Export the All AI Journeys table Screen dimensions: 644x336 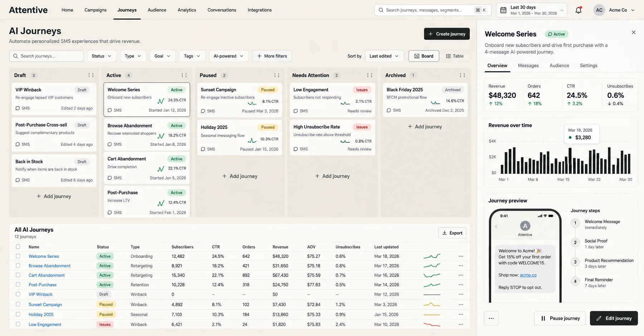tap(452, 233)
